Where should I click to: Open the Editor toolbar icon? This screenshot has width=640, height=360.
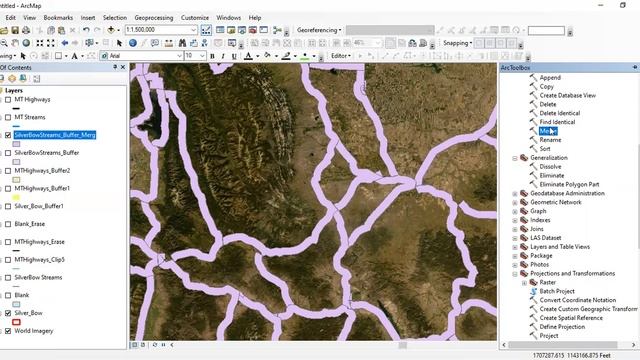click(206, 30)
